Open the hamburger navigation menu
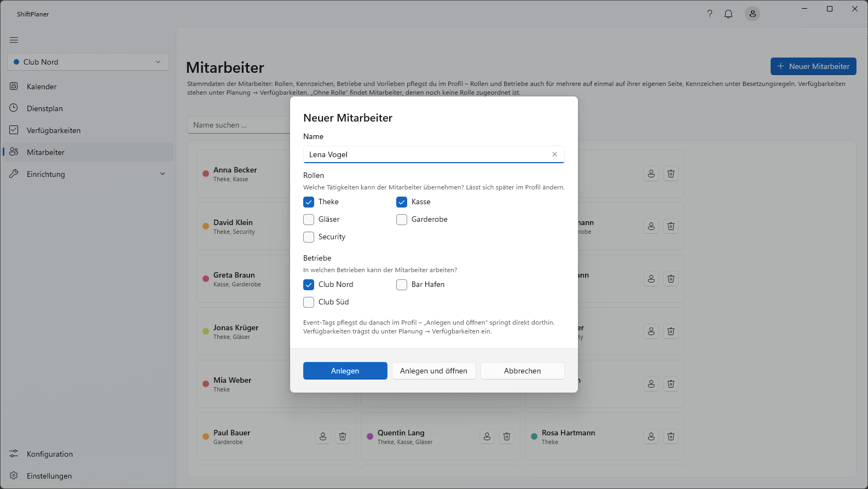868x489 pixels. point(14,40)
